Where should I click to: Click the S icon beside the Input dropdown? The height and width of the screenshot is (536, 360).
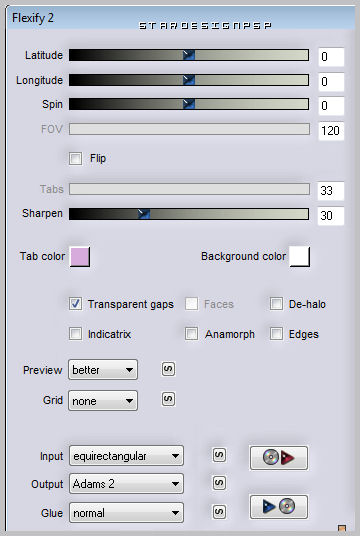219,455
